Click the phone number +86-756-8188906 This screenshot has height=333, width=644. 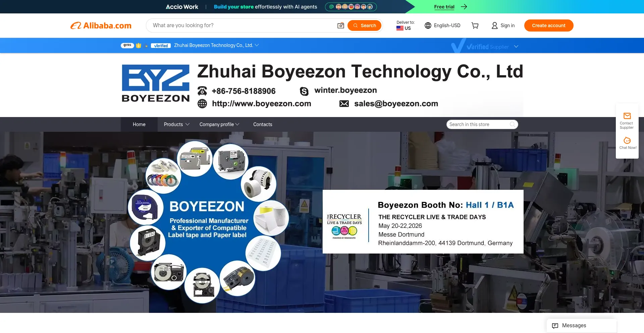tap(244, 91)
